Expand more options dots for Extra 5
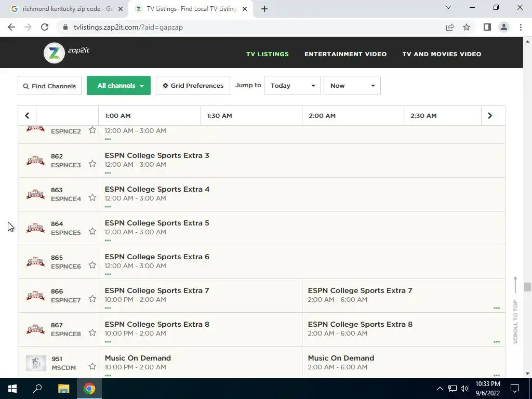 pyautogui.click(x=108, y=241)
